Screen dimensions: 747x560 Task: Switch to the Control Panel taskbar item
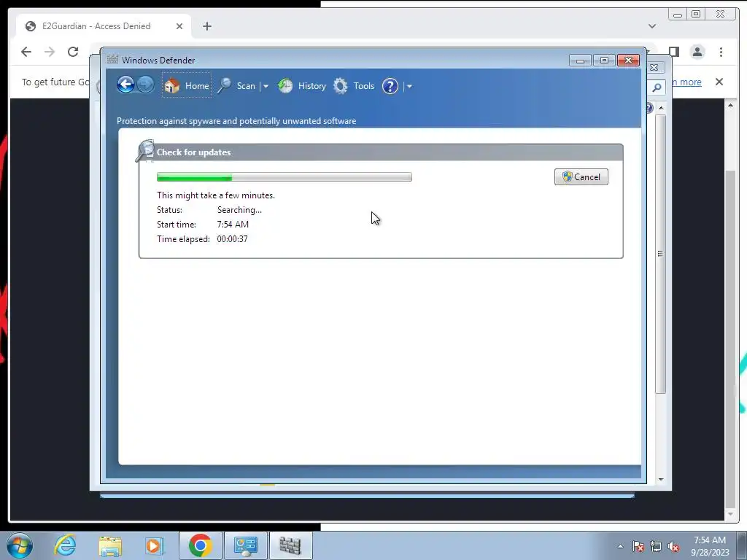tap(246, 545)
